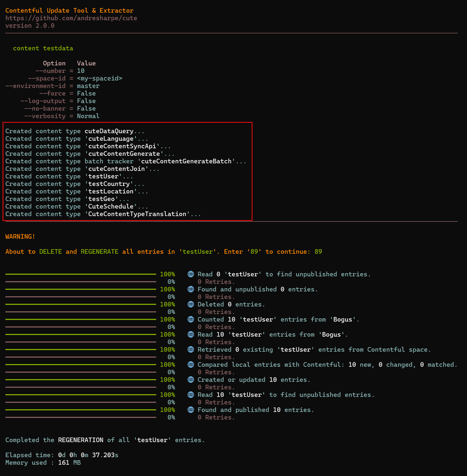Click the 'CuteSchedule' content type line
The width and height of the screenshot is (467, 476).
pos(77,206)
